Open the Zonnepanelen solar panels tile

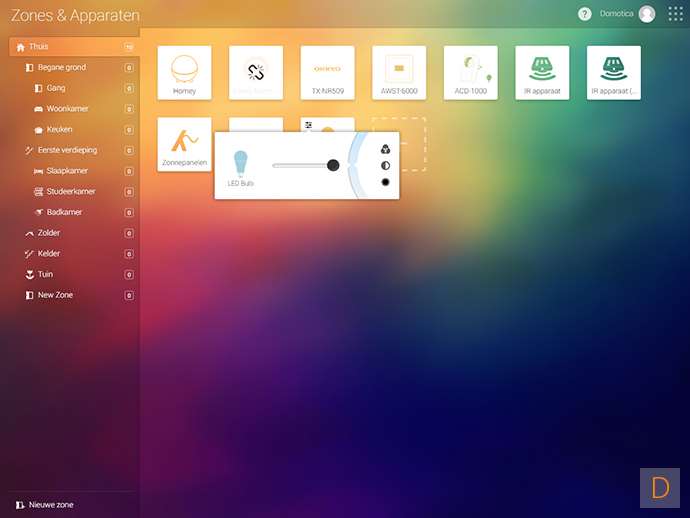tap(184, 144)
